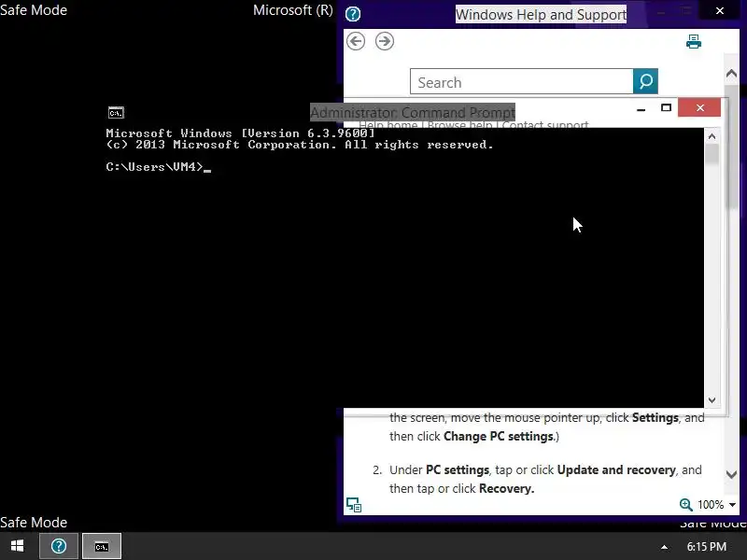
Task: Click the 'Update and recovery' bold text
Action: pyautogui.click(x=616, y=470)
